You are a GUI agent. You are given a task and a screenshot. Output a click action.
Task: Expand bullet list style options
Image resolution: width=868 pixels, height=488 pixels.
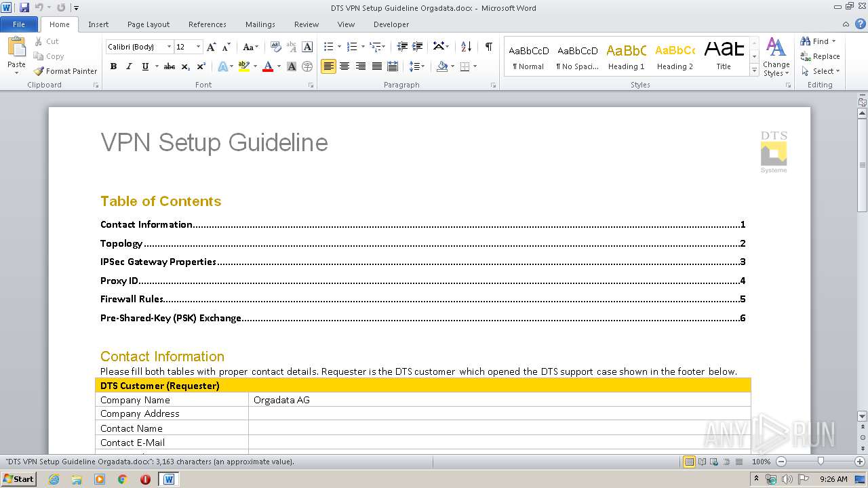coord(340,47)
